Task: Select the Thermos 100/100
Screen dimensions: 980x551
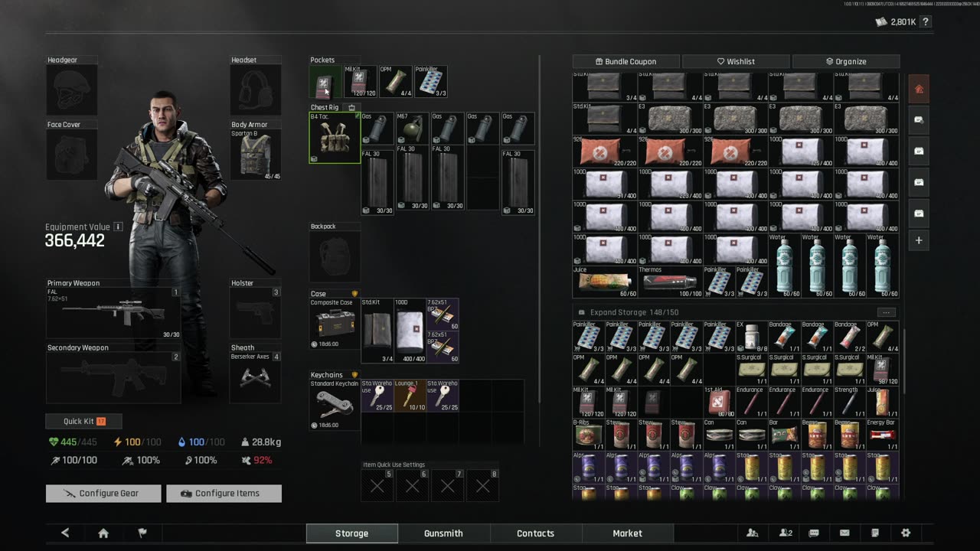Action: 671,282
